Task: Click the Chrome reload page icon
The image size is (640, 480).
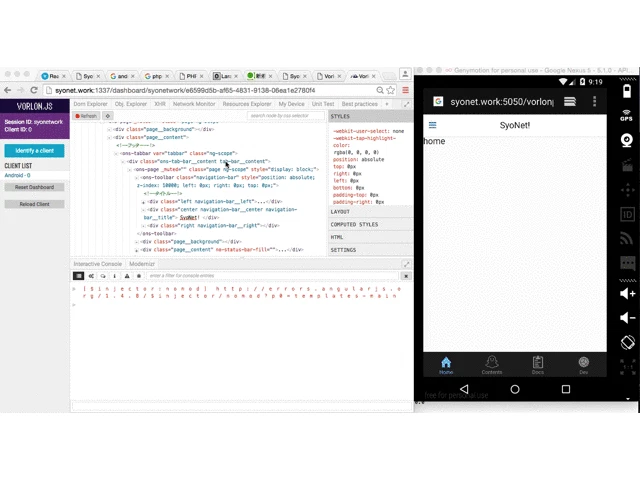Action: click(x=34, y=90)
